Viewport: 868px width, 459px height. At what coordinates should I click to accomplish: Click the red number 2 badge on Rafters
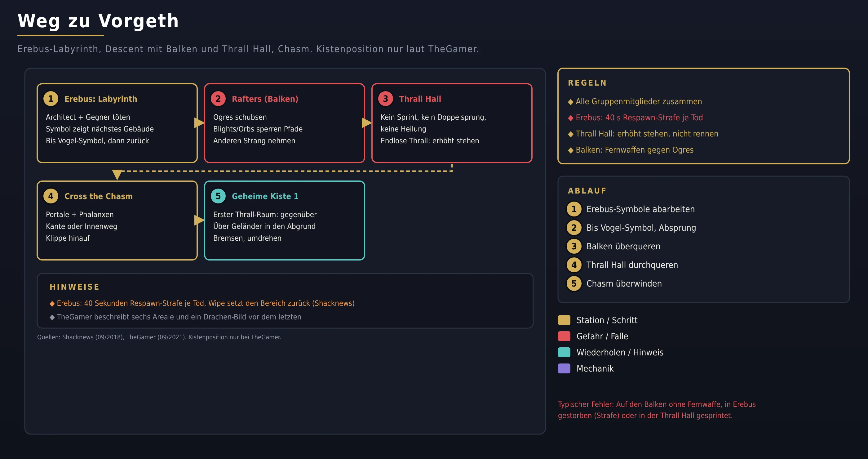coord(218,99)
